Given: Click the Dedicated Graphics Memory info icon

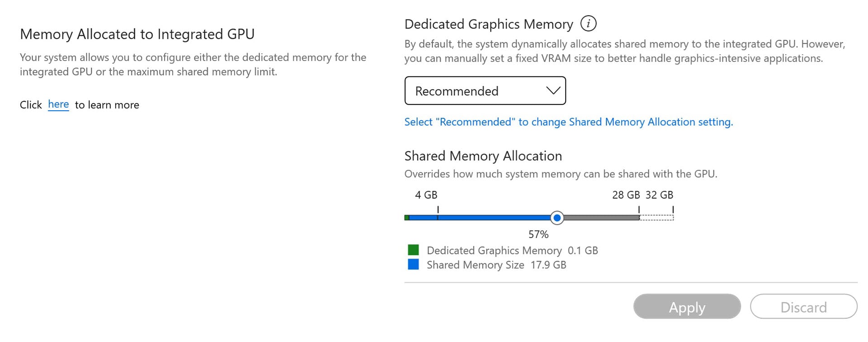Looking at the screenshot, I should pos(588,24).
